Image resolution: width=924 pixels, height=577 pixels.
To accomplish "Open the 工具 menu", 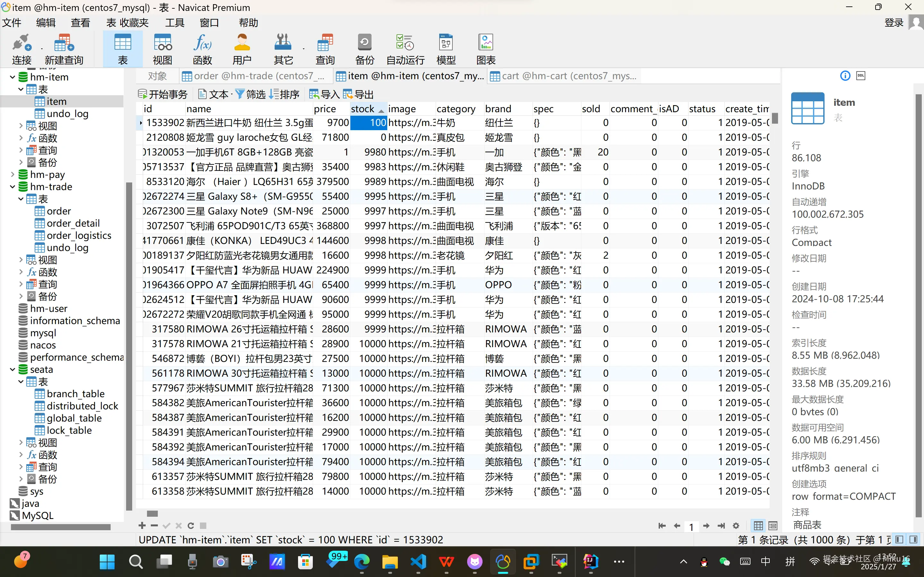I will [x=175, y=22].
